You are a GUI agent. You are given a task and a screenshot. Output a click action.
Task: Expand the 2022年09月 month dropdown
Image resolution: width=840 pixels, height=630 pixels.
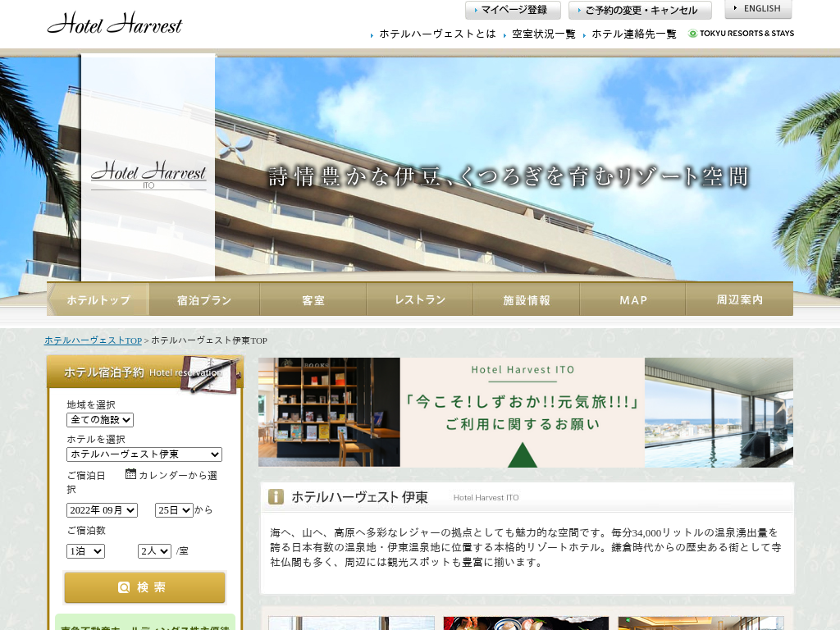coord(103,510)
